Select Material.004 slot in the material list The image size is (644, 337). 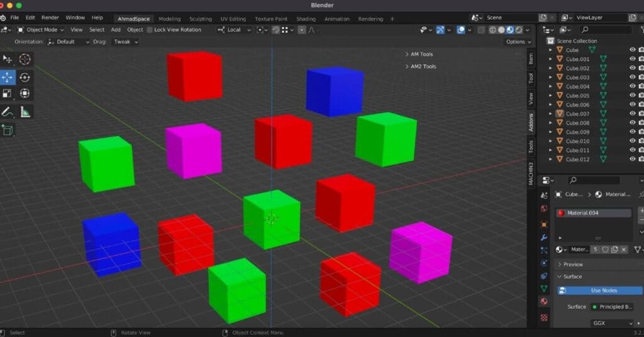594,213
